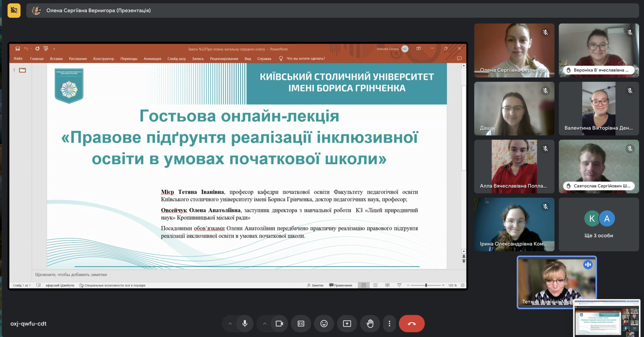Click the Заметки button in status bar
644x337 pixels.
tap(315, 285)
